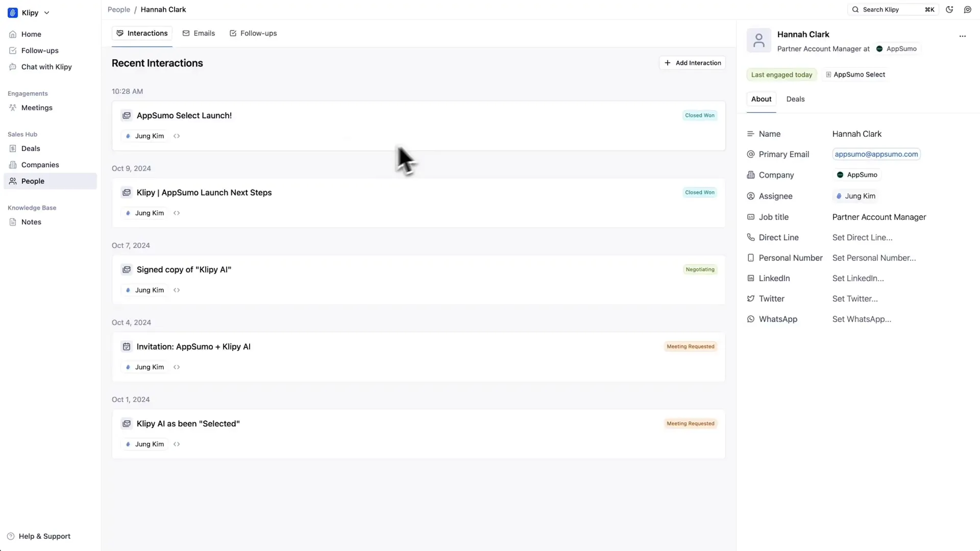Click the Twitter bird icon
The image size is (980, 551).
(x=750, y=298)
